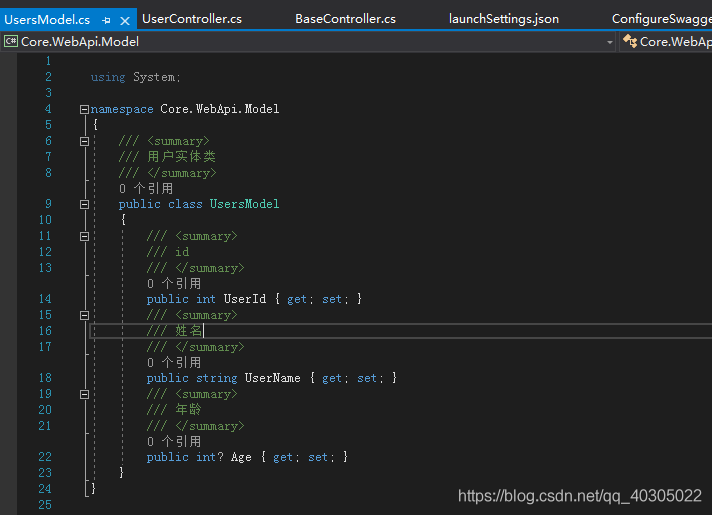Click the UsersModel class name

tap(244, 204)
